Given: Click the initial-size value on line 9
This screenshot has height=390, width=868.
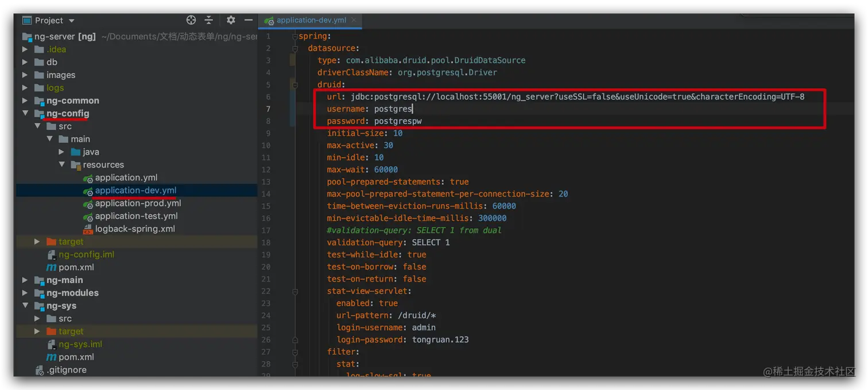Looking at the screenshot, I should 398,133.
